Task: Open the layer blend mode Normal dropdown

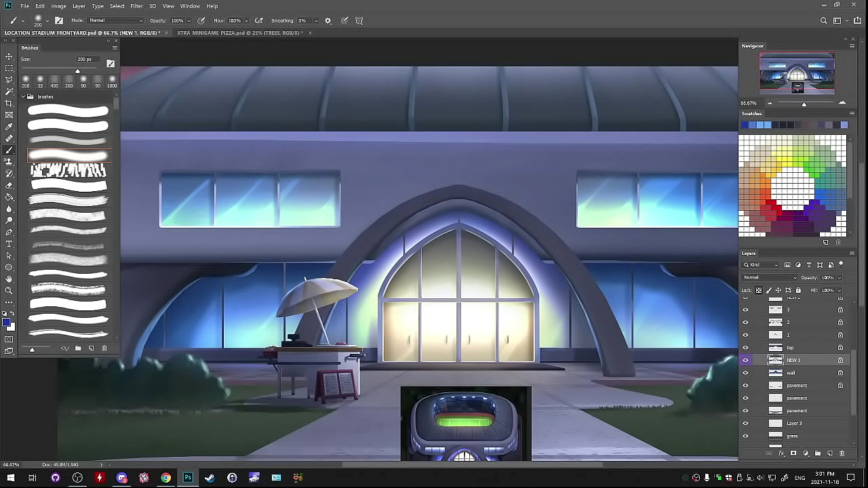Action: click(x=770, y=277)
